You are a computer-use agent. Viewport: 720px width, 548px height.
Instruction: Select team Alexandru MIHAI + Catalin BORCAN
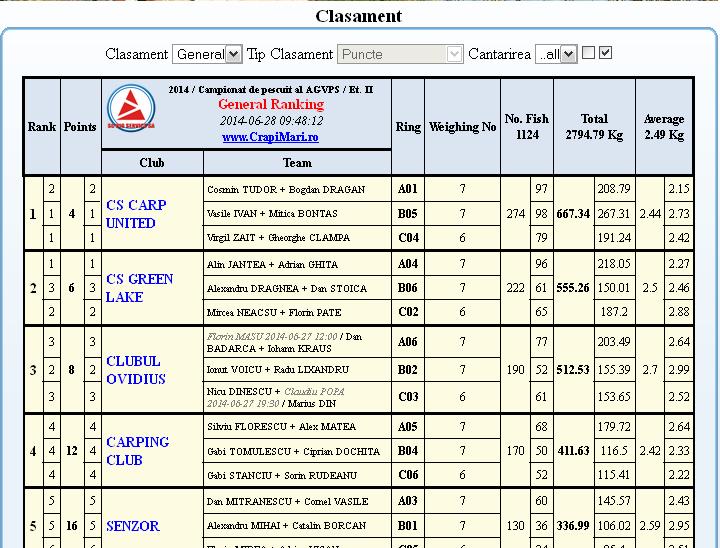tap(287, 525)
